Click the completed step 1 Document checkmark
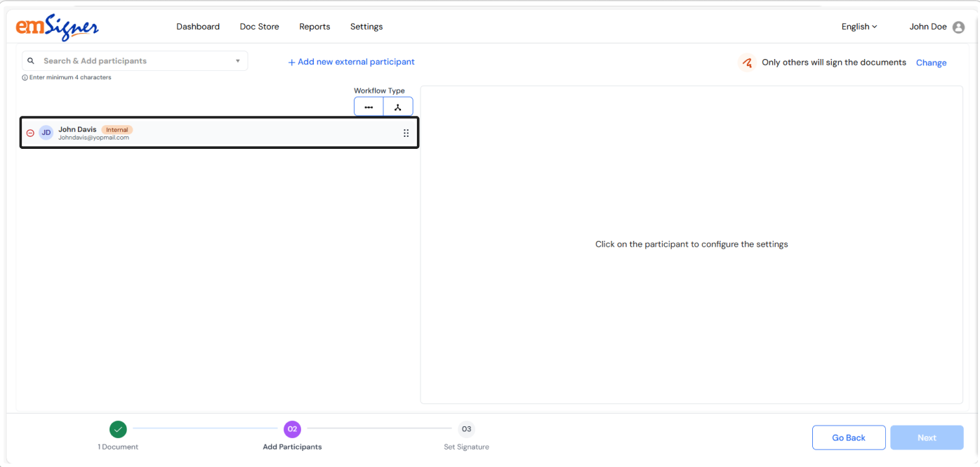The height and width of the screenshot is (467, 980). click(118, 429)
